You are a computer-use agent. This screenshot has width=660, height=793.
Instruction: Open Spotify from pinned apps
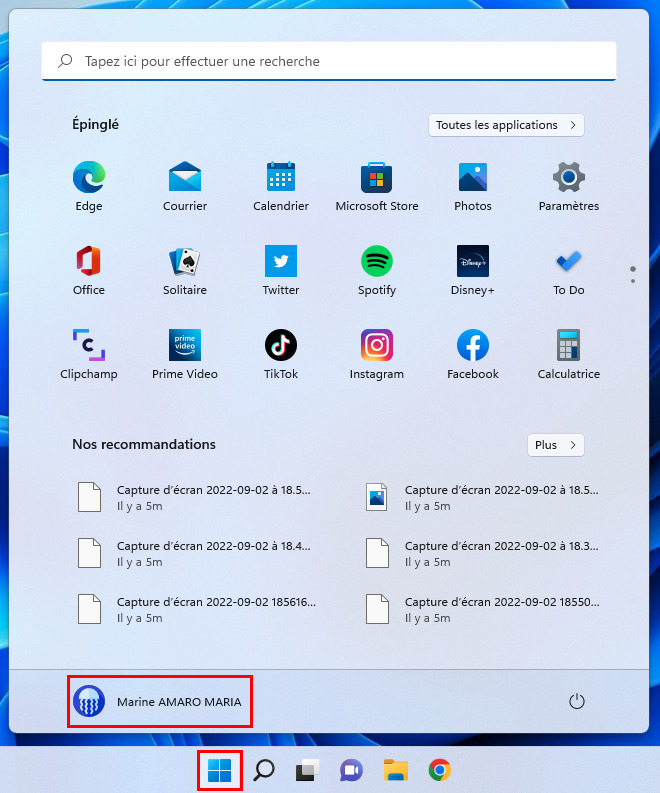(377, 270)
